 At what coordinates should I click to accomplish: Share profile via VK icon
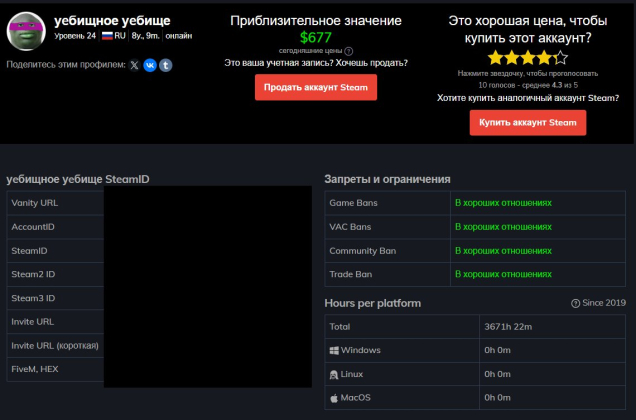tap(150, 65)
